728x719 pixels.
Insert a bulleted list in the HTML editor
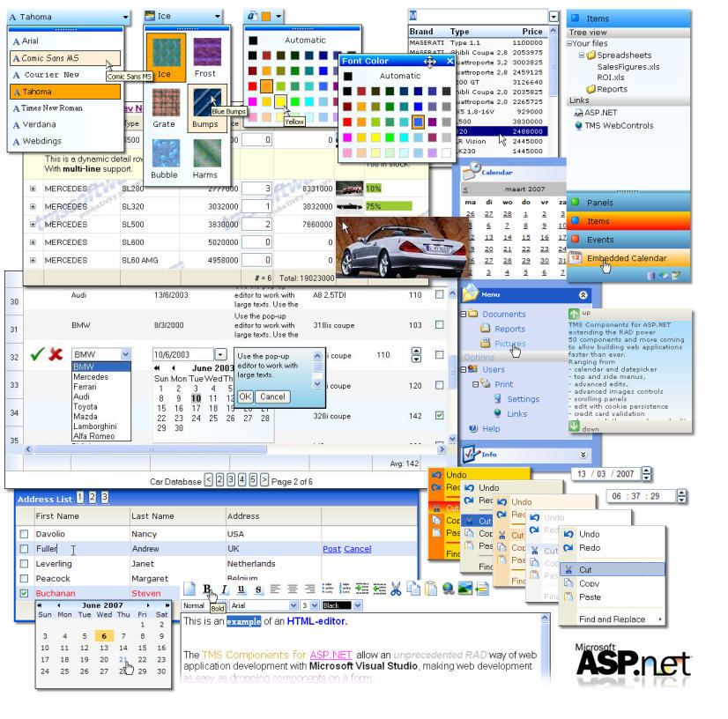[328, 589]
